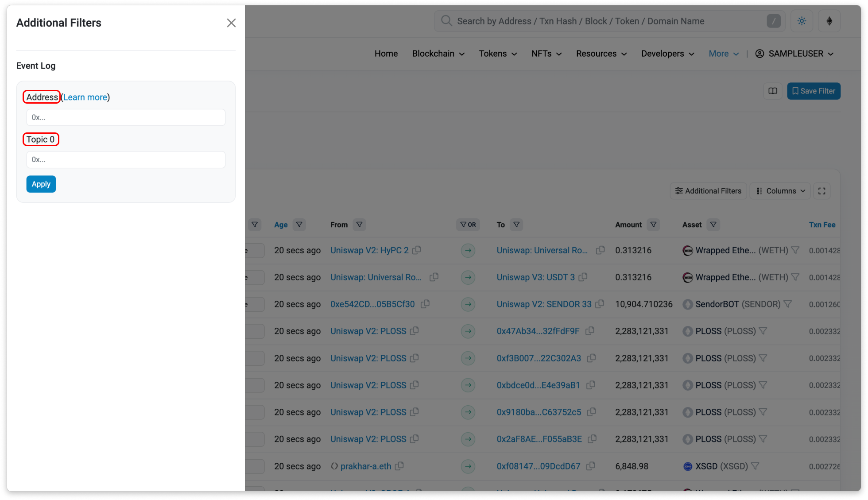Copy the Uniswap V2: HyPC 2 address

click(417, 250)
